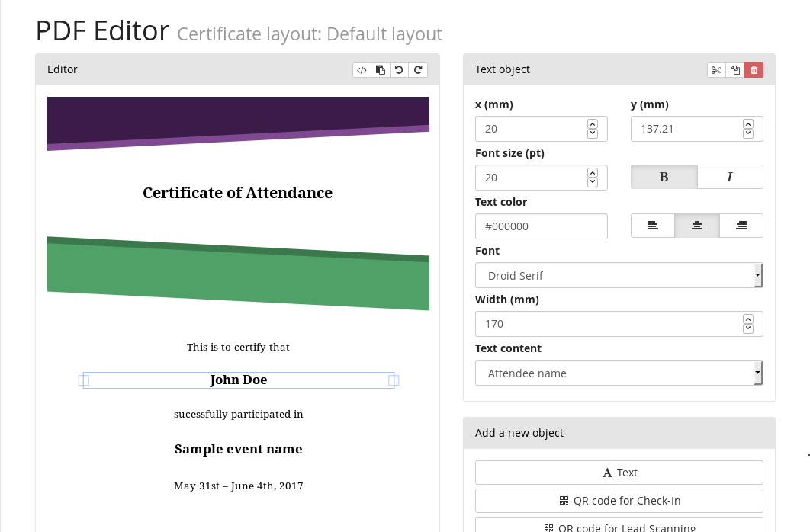Delete the text object with trash icon
This screenshot has width=810, height=532.
(x=754, y=70)
